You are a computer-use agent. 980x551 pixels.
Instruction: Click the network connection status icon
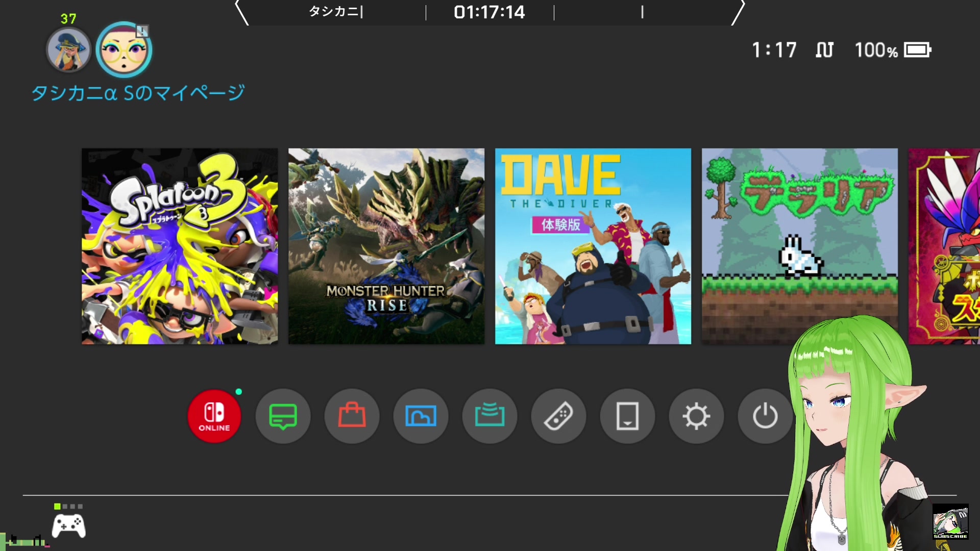click(824, 50)
